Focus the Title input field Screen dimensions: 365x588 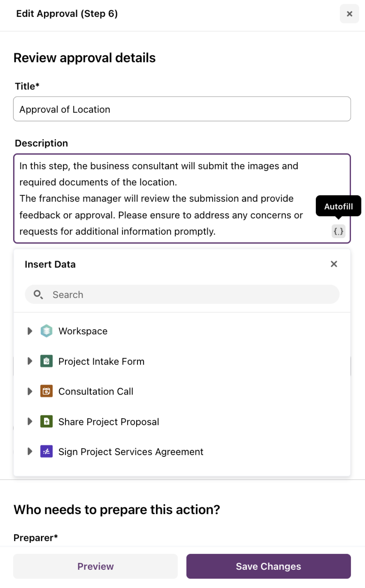pos(182,109)
